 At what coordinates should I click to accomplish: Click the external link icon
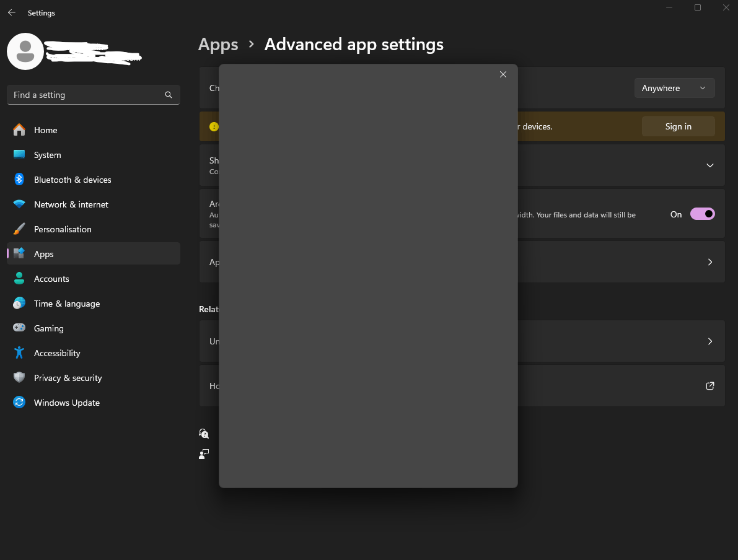709,386
